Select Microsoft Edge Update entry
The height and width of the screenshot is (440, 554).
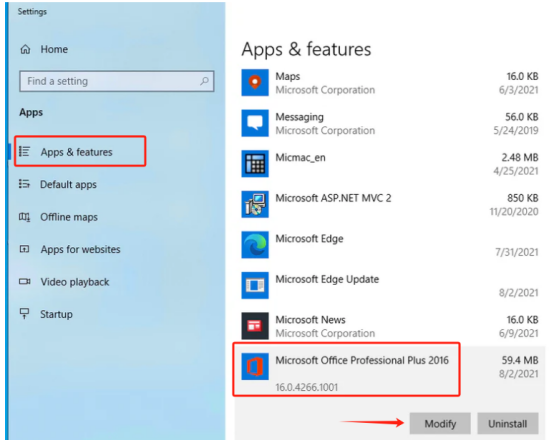[x=327, y=279]
